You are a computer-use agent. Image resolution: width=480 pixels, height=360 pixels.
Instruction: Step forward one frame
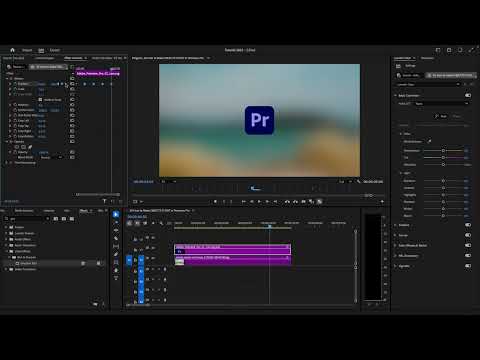(267, 202)
